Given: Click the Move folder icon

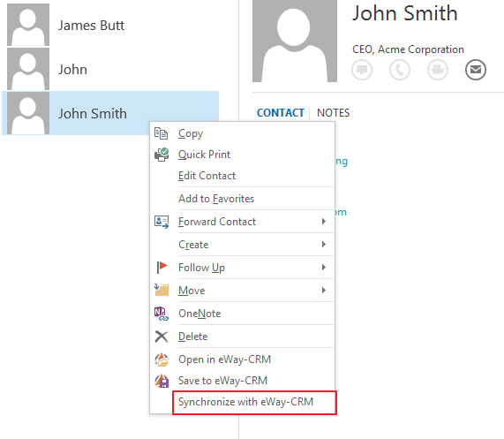Looking at the screenshot, I should [162, 290].
